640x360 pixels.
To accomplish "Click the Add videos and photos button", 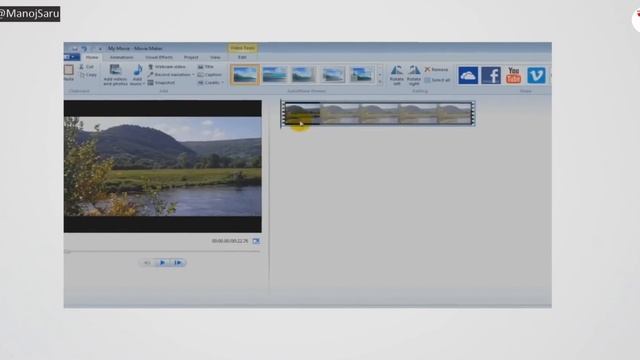I will 115,75.
